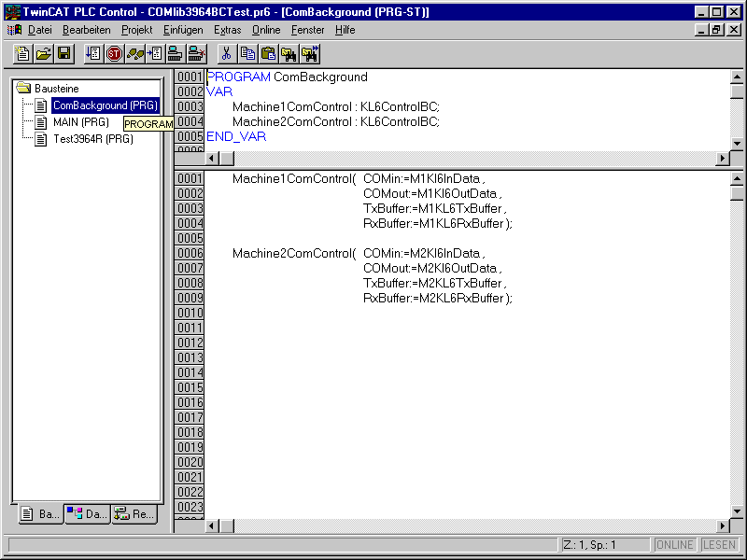Click the code pane's vertical scroll thumb
Screen dimensions: 747x560
click(737, 193)
